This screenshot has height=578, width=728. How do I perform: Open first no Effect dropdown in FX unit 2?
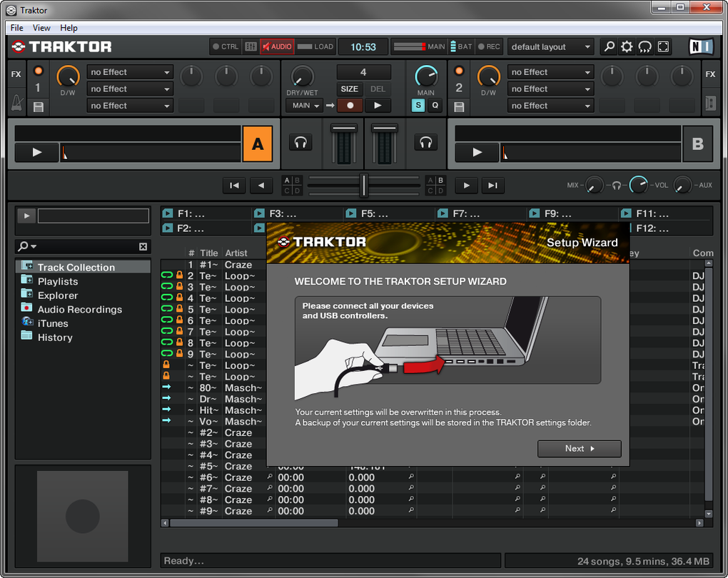coord(551,72)
